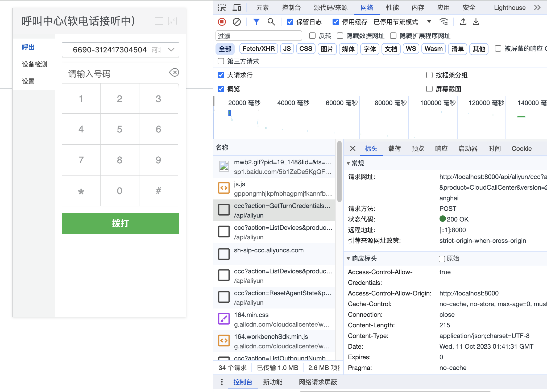Export HAR file download icon
The image size is (547, 392).
click(476, 22)
